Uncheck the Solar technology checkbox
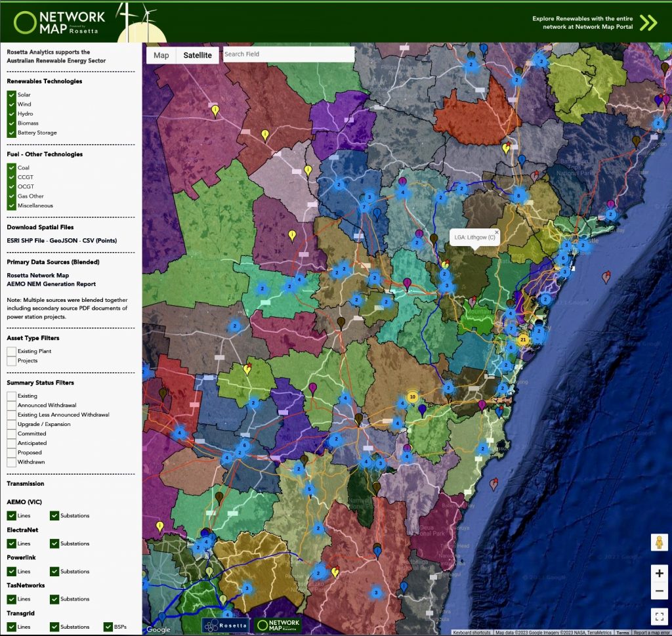 12,95
